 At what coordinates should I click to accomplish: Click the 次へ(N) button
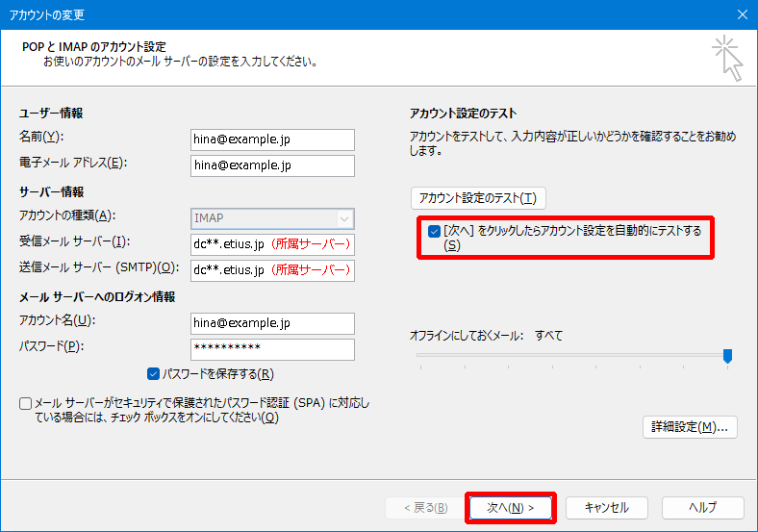511,507
